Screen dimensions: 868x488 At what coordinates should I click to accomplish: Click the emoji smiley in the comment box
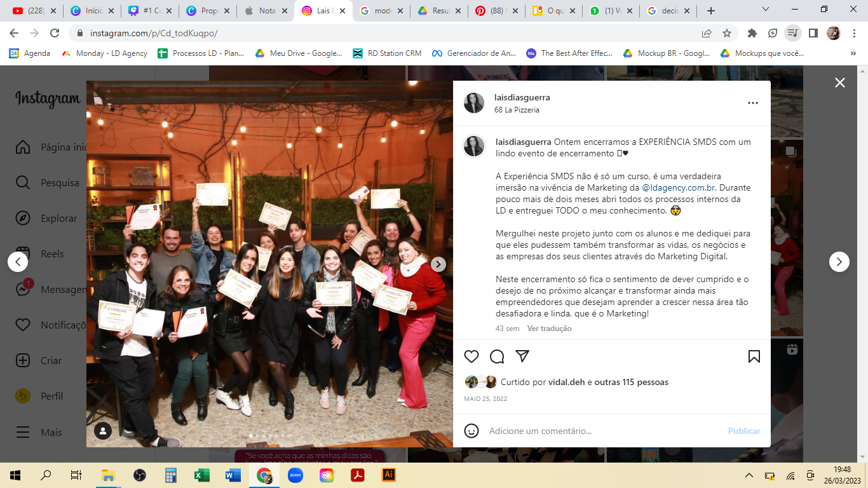(x=471, y=431)
